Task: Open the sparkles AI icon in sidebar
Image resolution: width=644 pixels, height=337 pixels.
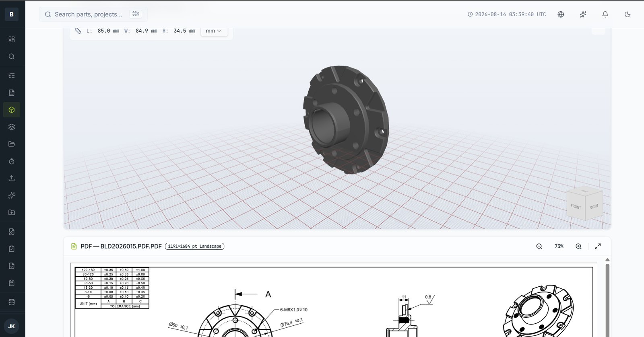Action: tap(12, 195)
